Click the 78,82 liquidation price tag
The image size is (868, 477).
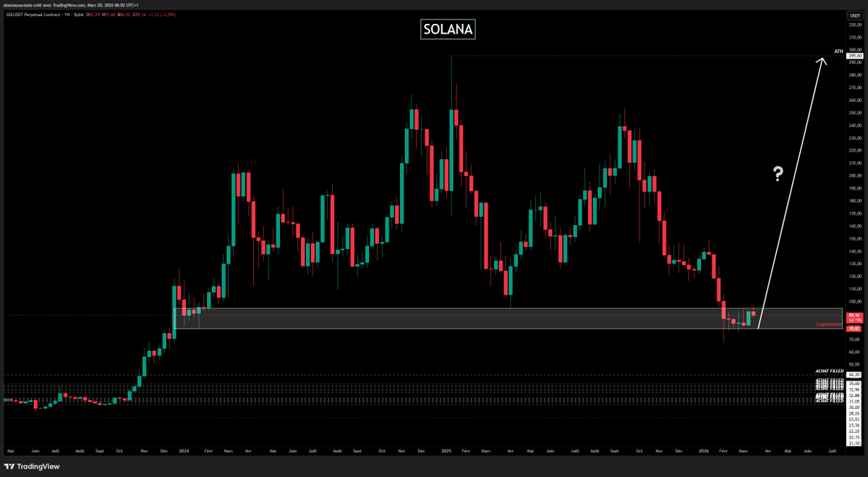(854, 328)
